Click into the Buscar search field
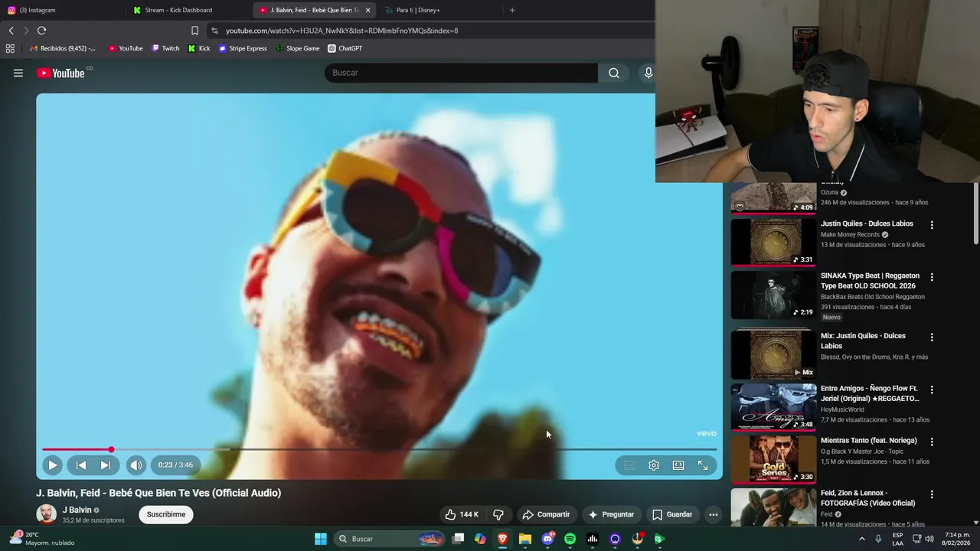 461,73
